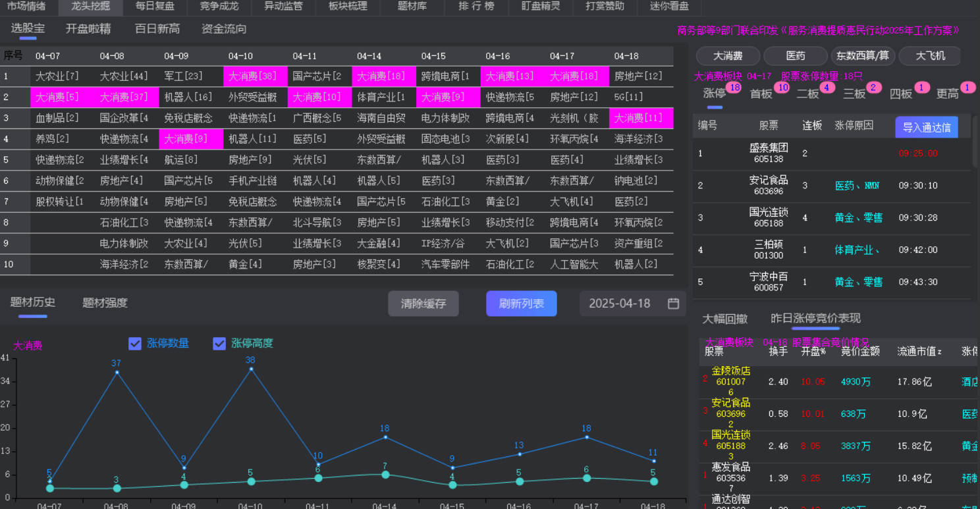This screenshot has height=509, width=980.
Task: Click the 涨停原因 column header
Action: click(x=854, y=126)
